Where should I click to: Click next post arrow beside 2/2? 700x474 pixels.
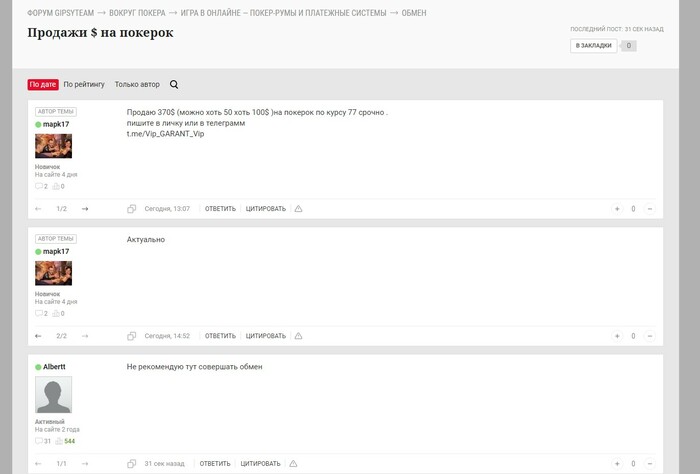click(x=85, y=336)
